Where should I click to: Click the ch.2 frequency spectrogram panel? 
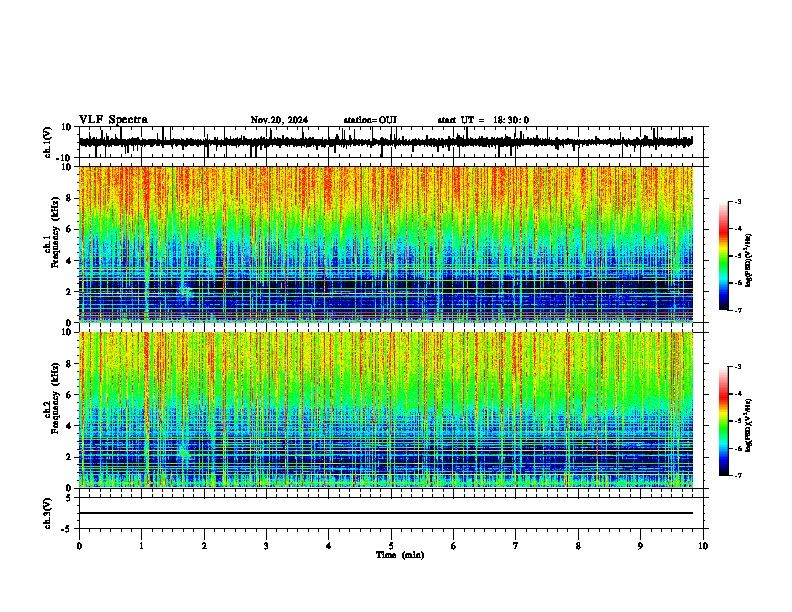[386, 410]
